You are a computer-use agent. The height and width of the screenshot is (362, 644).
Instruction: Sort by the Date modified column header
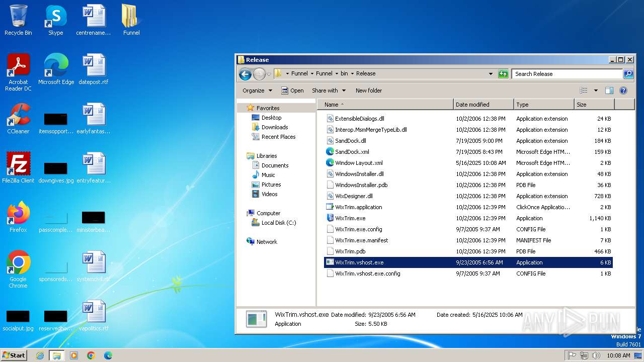[484, 105]
